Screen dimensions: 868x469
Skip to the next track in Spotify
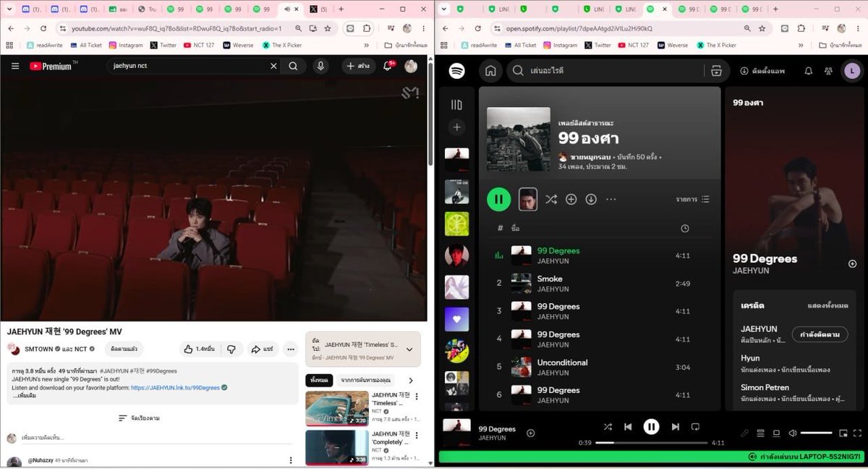675,427
